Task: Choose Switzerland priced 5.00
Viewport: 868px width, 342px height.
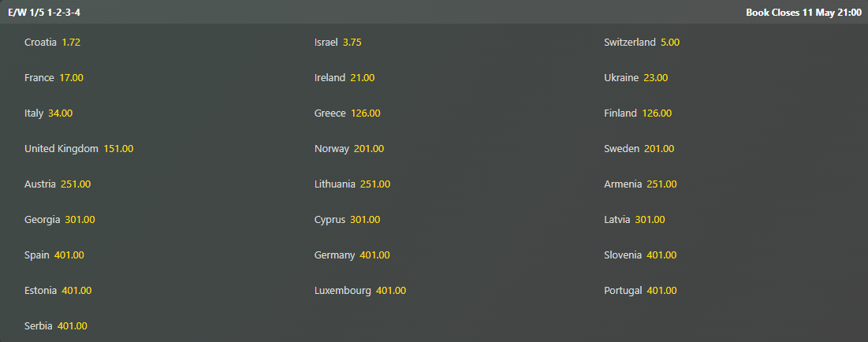Action: pyautogui.click(x=642, y=42)
